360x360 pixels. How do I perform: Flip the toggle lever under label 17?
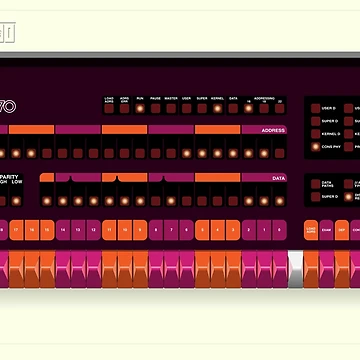pos(16,269)
